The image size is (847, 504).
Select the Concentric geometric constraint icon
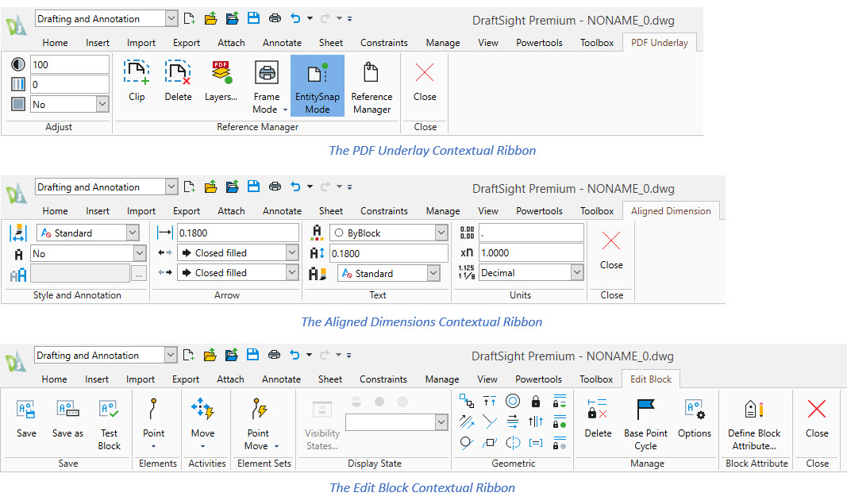[513, 401]
